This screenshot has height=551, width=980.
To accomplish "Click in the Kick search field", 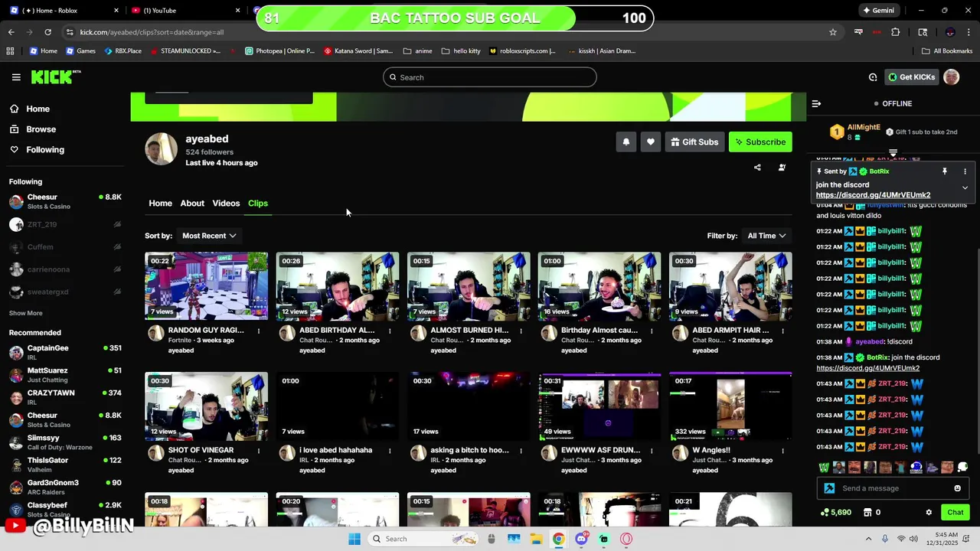I will point(490,77).
